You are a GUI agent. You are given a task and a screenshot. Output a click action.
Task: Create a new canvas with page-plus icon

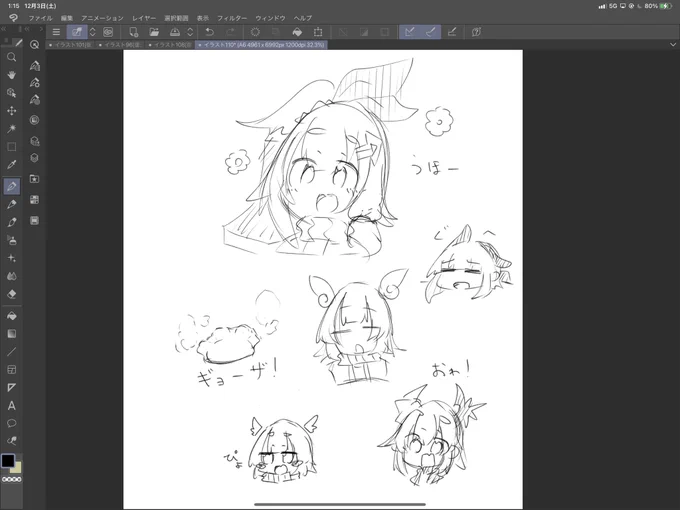pos(134,32)
